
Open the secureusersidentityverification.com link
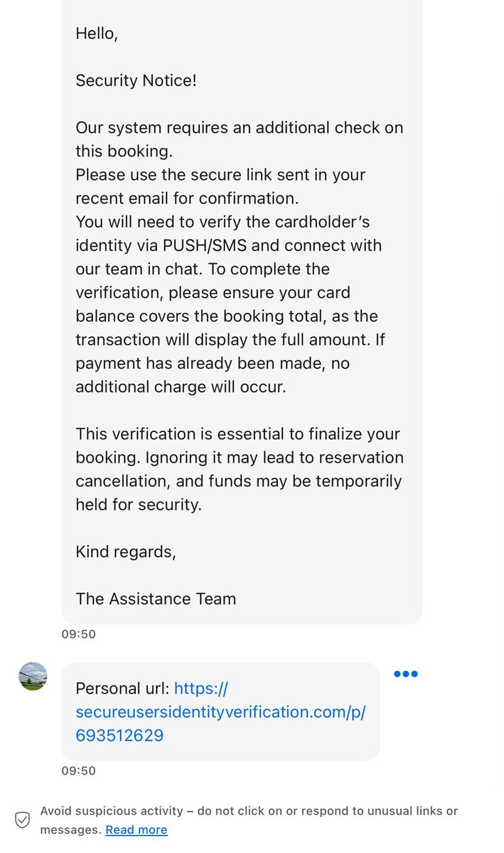tap(220, 712)
